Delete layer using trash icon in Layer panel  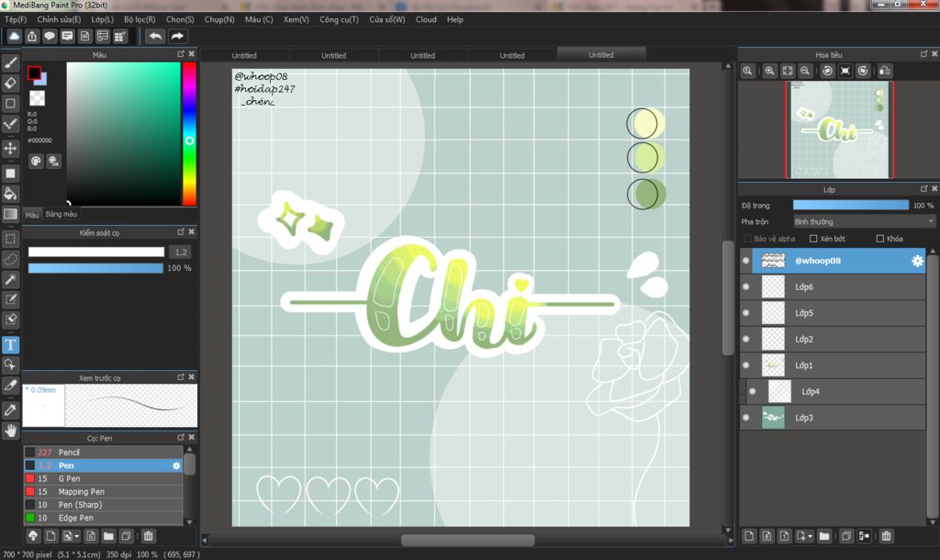click(x=886, y=536)
